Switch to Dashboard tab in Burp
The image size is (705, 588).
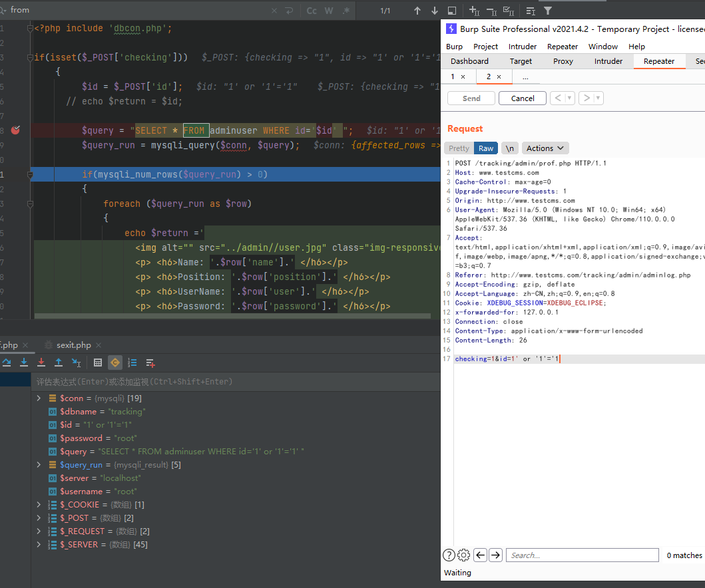click(469, 61)
